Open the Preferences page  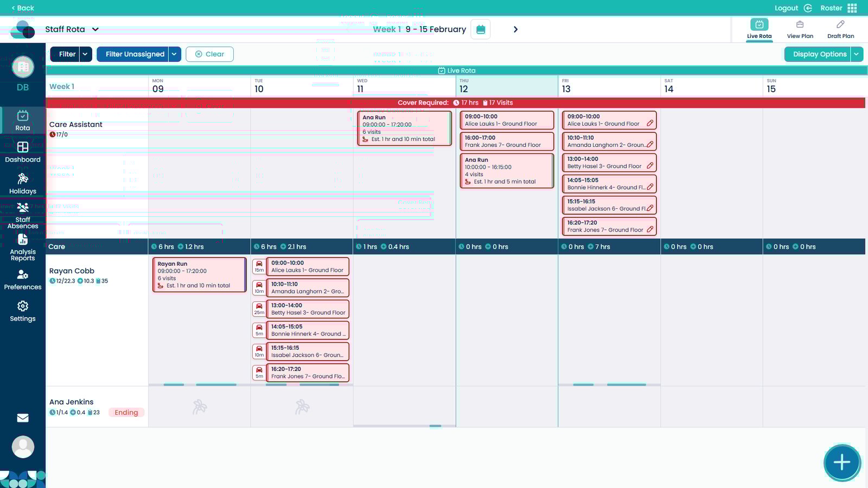[x=23, y=279]
